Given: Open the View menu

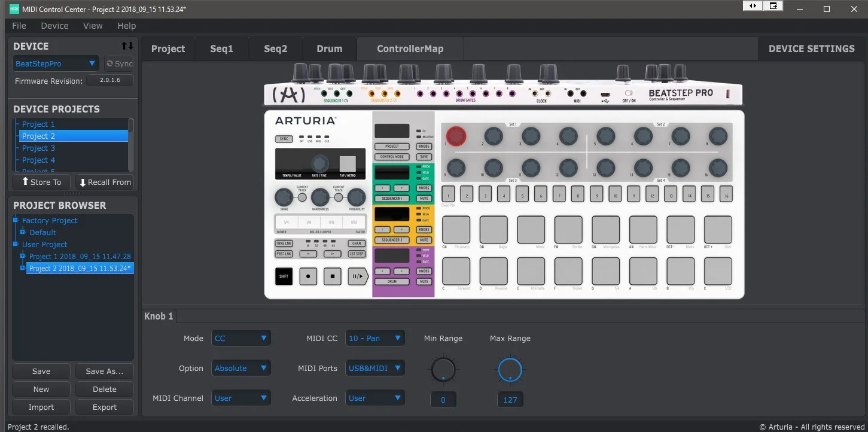Looking at the screenshot, I should pos(93,26).
